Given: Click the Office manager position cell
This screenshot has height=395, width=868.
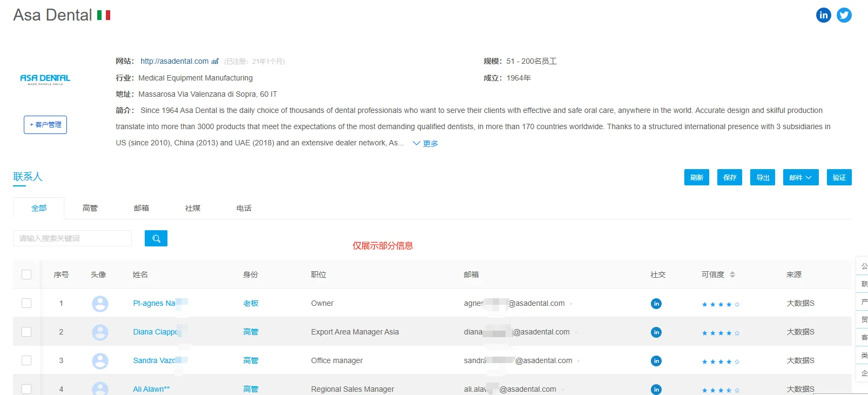Looking at the screenshot, I should click(x=337, y=360).
